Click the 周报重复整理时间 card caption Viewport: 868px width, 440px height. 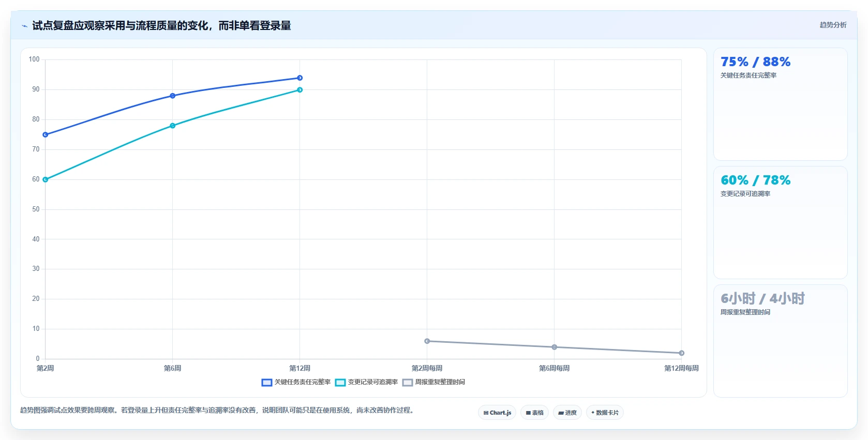tap(745, 312)
